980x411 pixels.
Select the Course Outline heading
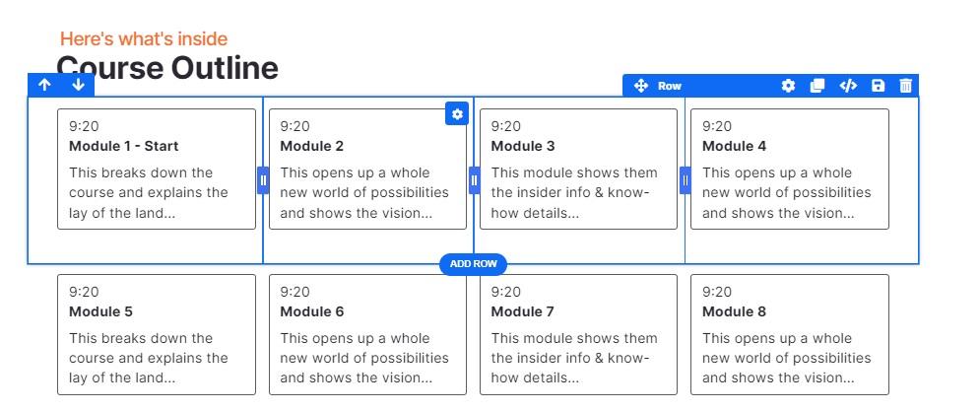coord(167,68)
